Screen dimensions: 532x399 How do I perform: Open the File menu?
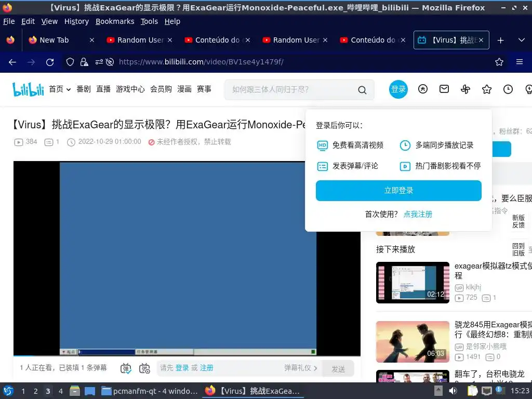9,21
